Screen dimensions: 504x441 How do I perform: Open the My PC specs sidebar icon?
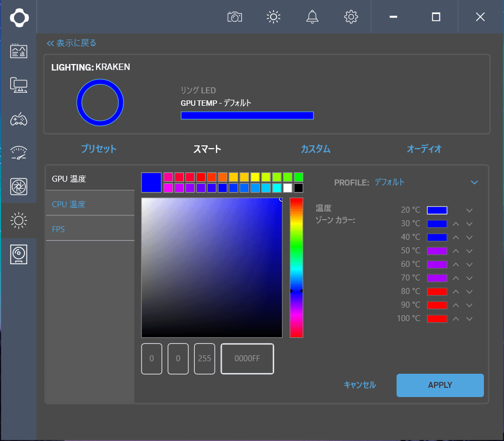coord(18,85)
